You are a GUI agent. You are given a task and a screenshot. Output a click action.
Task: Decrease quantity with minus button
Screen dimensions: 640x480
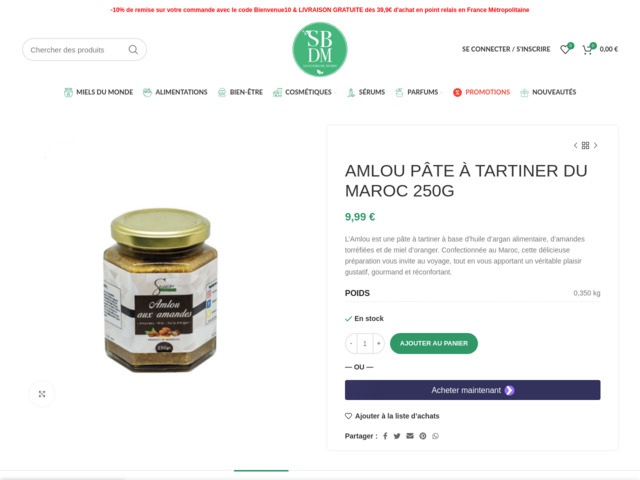[351, 343]
